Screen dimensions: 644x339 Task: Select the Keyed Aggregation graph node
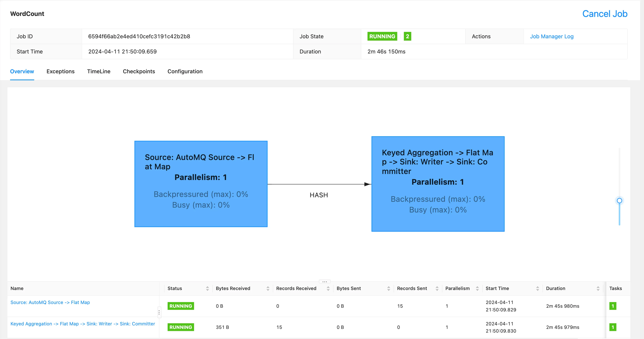(438, 184)
